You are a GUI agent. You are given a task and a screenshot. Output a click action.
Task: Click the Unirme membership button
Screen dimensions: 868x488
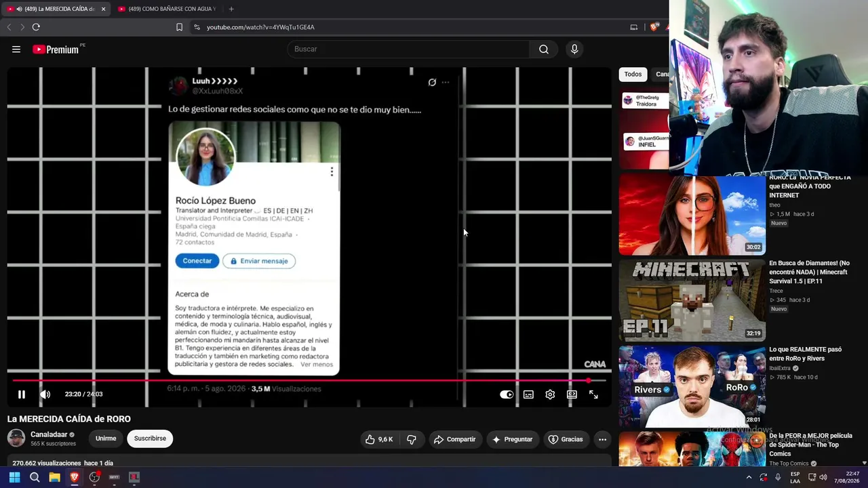[106, 439]
